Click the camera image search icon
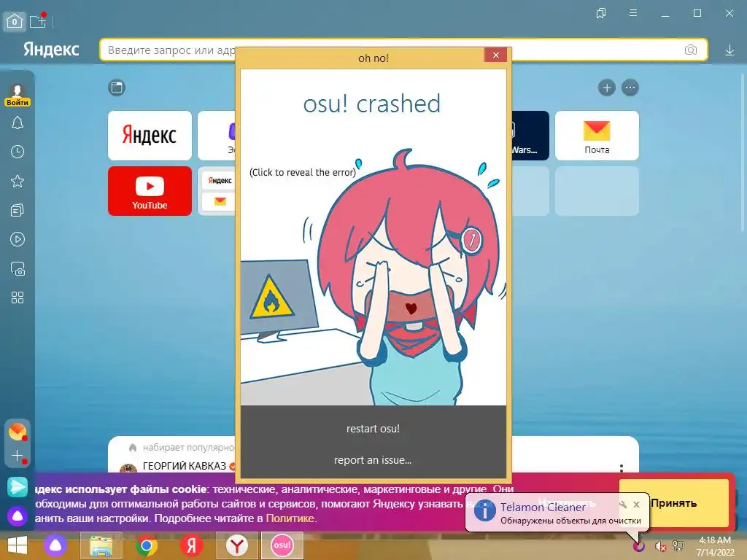The image size is (747, 560). 691,50
